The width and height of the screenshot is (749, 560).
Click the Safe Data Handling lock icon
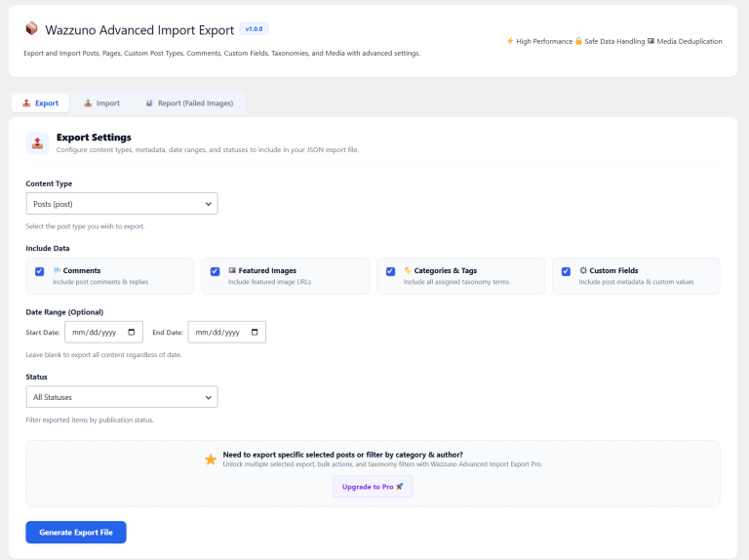point(578,41)
